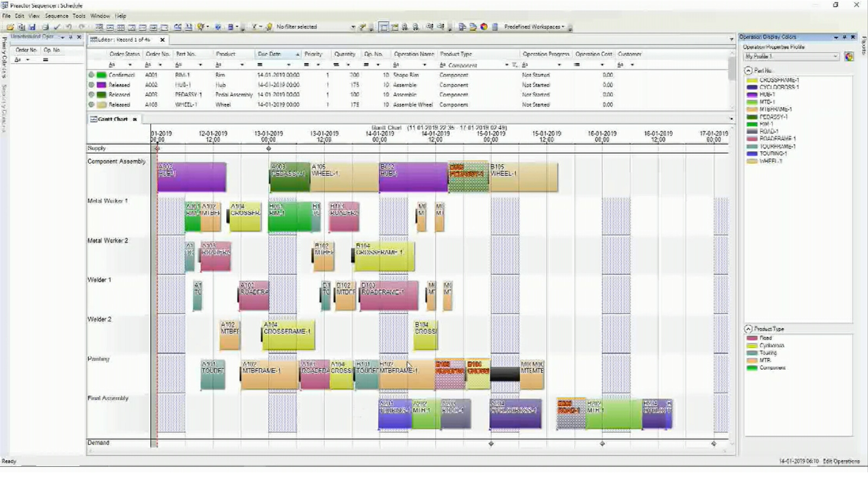The image size is (868, 488).
Task: Open Product Type Component filter dropdown
Action: coord(507,65)
